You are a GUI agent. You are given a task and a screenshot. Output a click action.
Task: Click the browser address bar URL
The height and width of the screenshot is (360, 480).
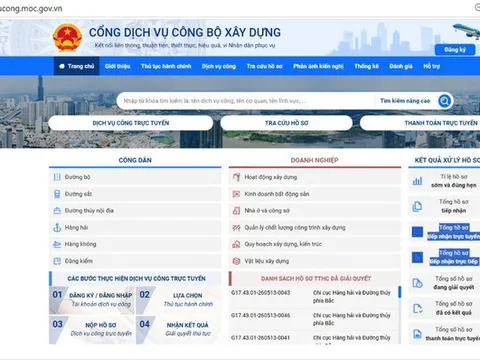[x=31, y=9]
